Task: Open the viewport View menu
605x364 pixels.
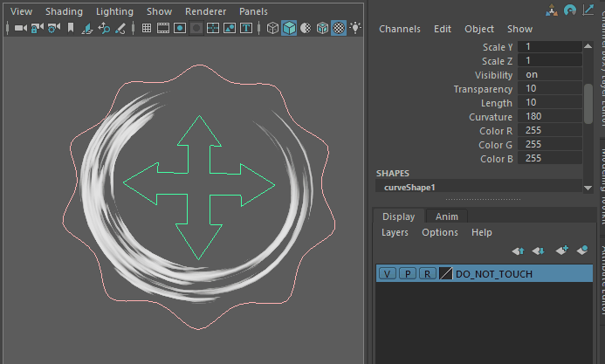Action: pos(21,11)
